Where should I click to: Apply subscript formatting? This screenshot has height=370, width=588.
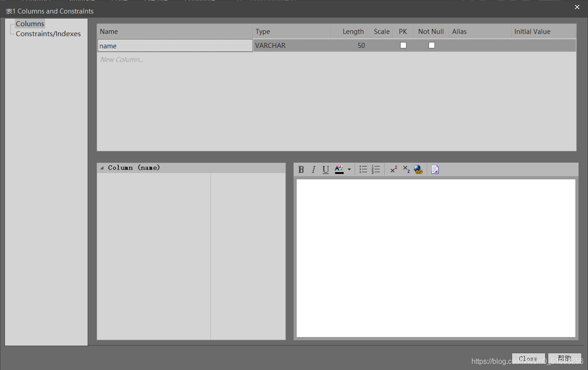406,169
